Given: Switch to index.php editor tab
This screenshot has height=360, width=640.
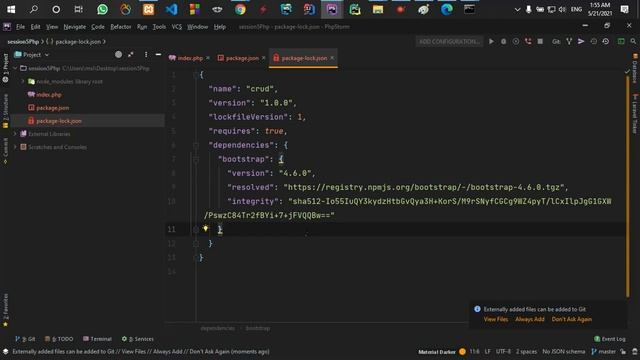Looking at the screenshot, I should click(x=190, y=58).
